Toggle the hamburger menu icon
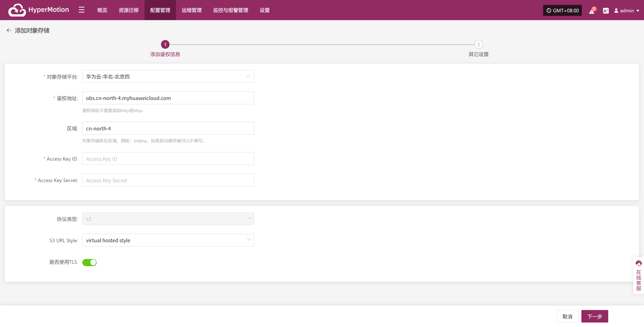 point(81,10)
